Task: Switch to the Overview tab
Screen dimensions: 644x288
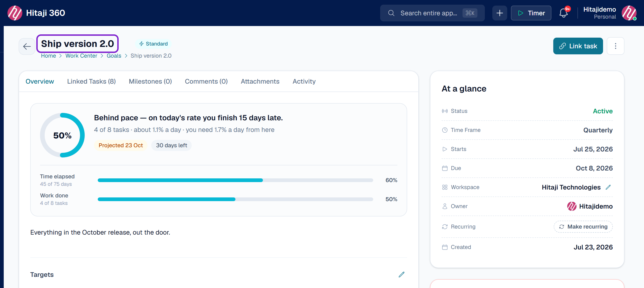Action: coord(40,81)
